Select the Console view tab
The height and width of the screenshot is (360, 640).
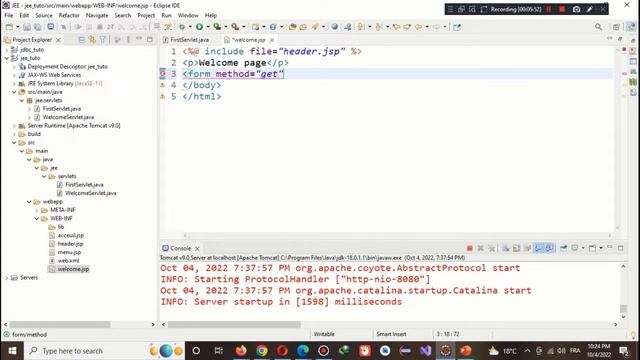(x=180, y=248)
